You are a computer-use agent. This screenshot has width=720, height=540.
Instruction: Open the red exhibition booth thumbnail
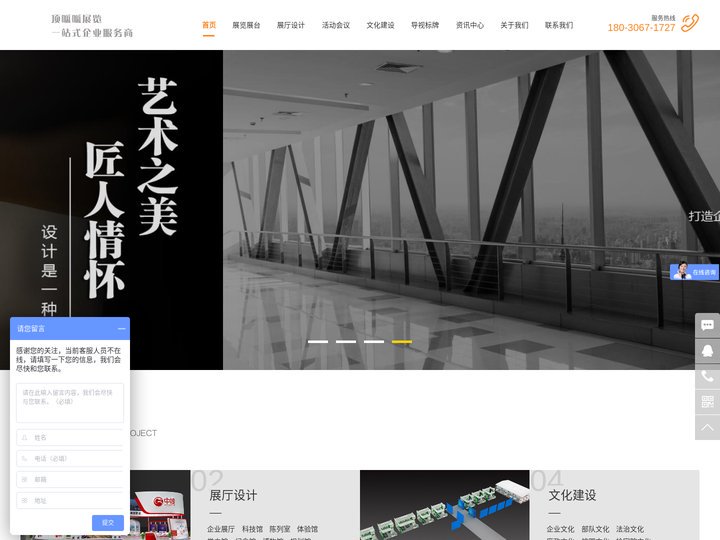click(160, 505)
